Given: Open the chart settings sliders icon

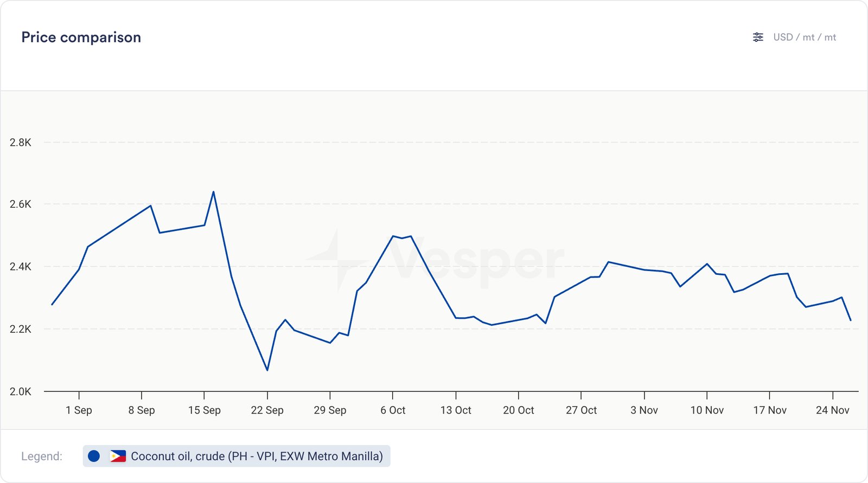Looking at the screenshot, I should pyautogui.click(x=758, y=37).
